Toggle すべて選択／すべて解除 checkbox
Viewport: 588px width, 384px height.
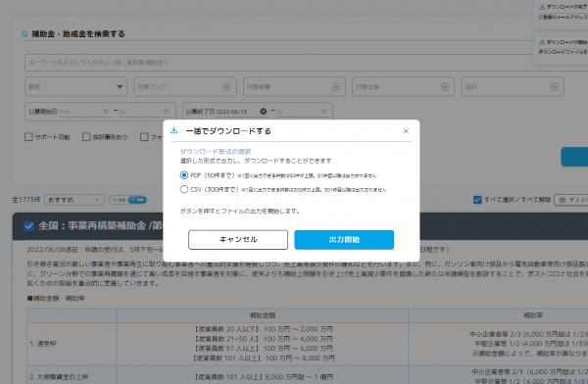(x=477, y=200)
